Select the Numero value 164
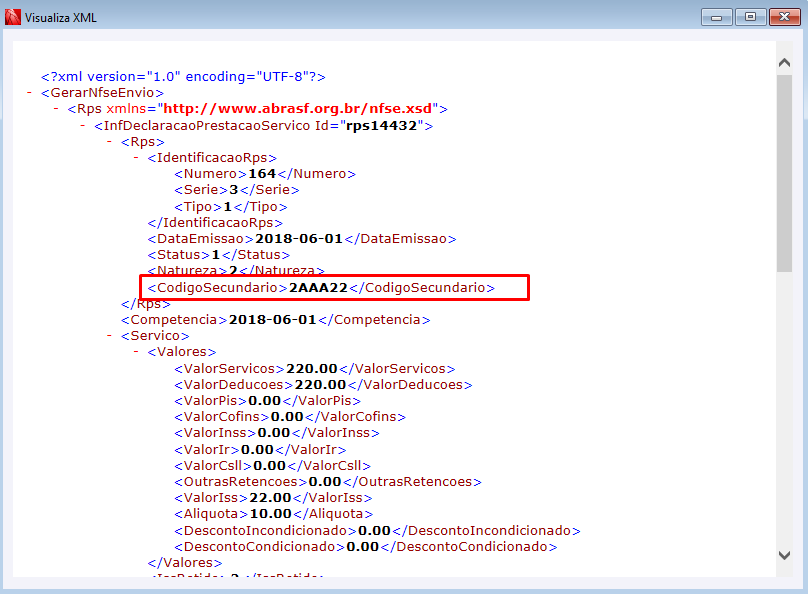Image resolution: width=808 pixels, height=594 pixels. (262, 174)
